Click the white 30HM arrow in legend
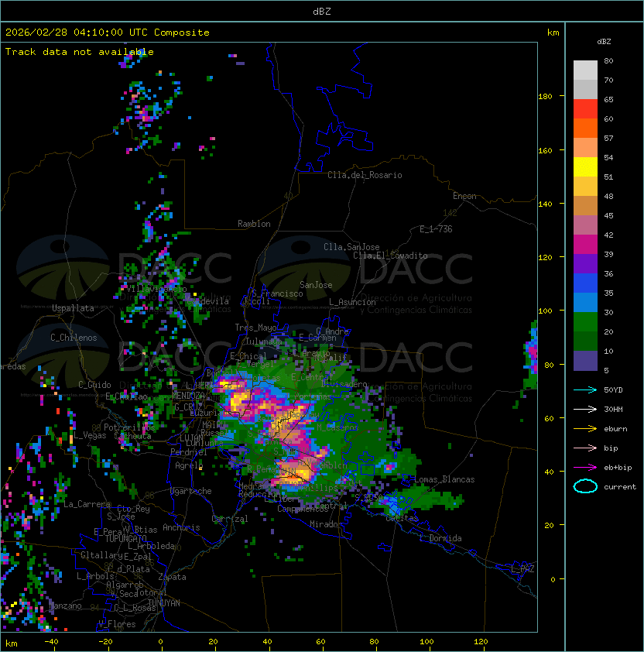644x652 pixels. pyautogui.click(x=585, y=409)
